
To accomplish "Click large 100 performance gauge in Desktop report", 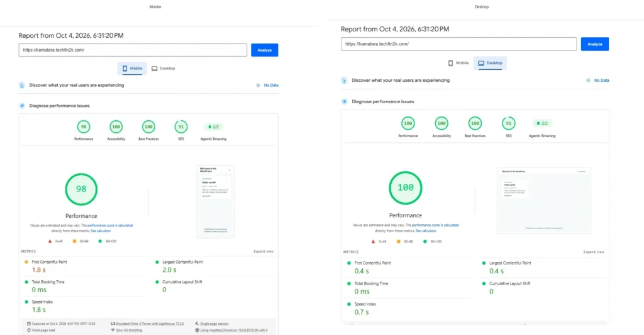I will pyautogui.click(x=406, y=188).
